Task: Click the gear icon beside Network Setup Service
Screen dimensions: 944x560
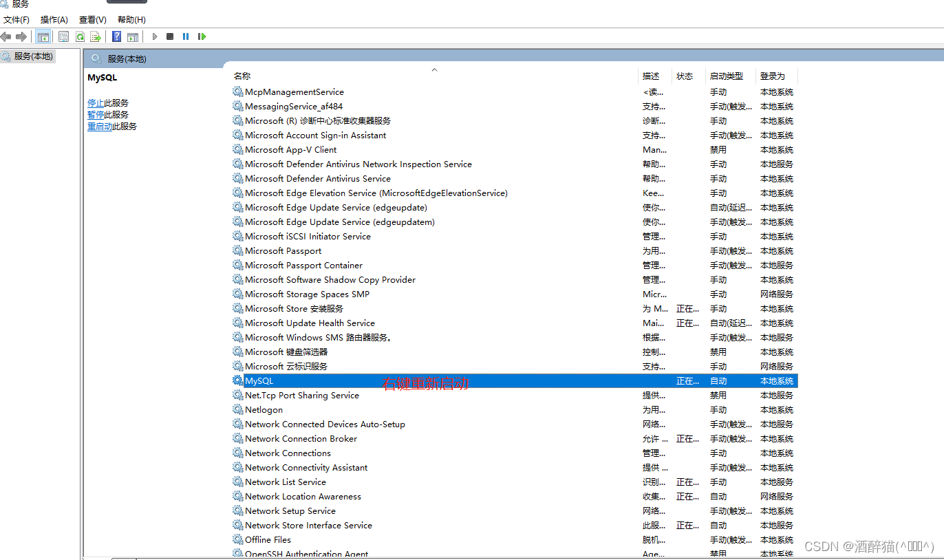Action: [x=238, y=510]
